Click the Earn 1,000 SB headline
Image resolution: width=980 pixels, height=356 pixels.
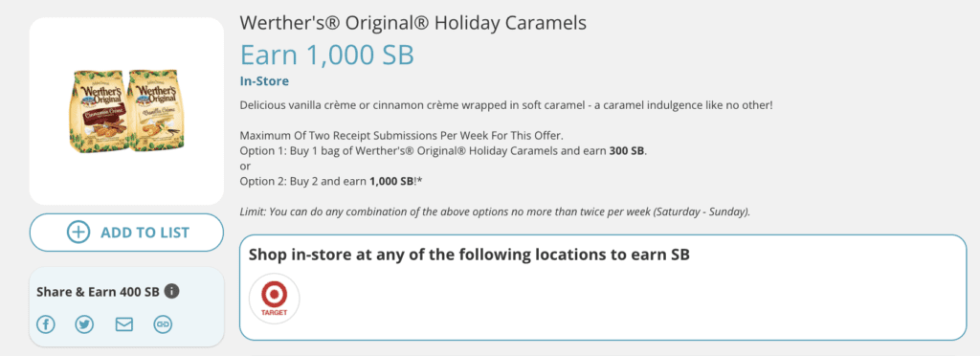[327, 55]
